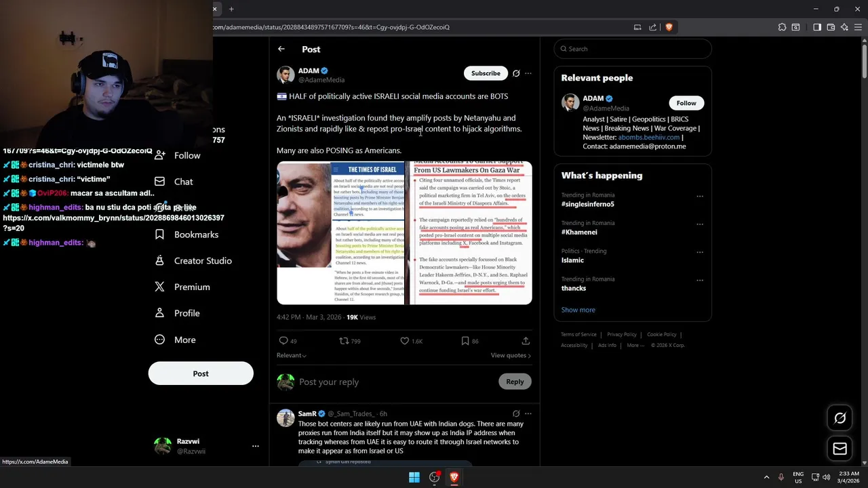Open abombs.beehiiv.com newsletter link
Image resolution: width=868 pixels, height=488 pixels.
coord(649,137)
